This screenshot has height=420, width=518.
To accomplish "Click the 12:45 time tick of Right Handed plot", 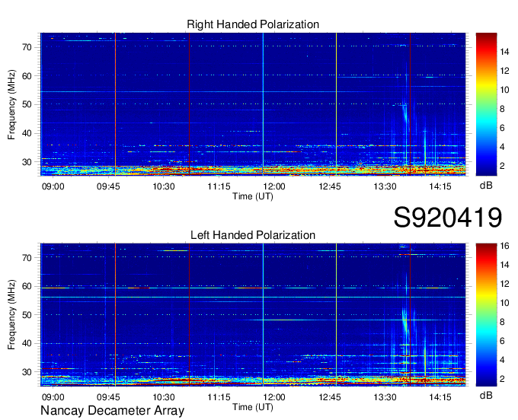I will (x=330, y=186).
